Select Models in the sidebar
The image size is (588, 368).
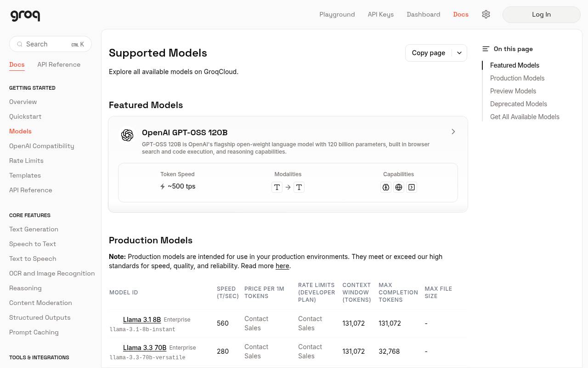pyautogui.click(x=20, y=131)
